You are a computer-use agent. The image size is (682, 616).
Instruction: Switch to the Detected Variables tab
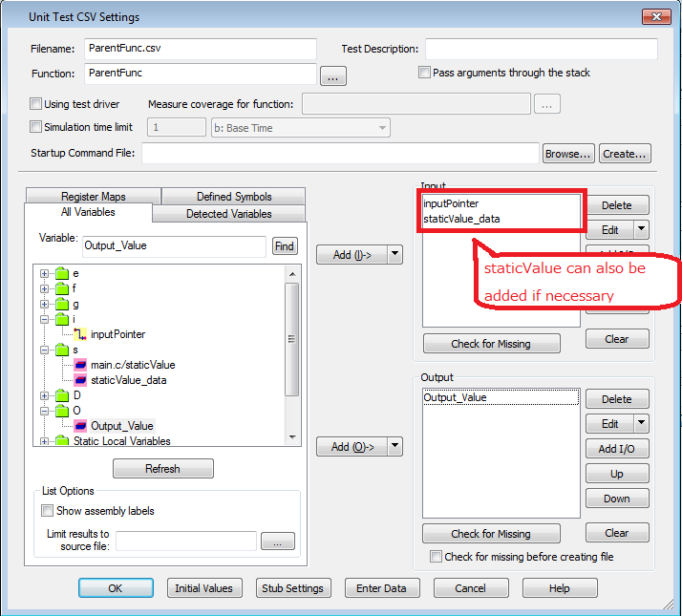(228, 214)
